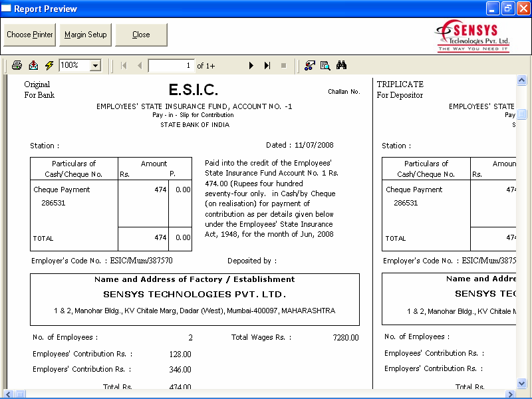
Task: Click the Choose Printer button
Action: point(29,35)
